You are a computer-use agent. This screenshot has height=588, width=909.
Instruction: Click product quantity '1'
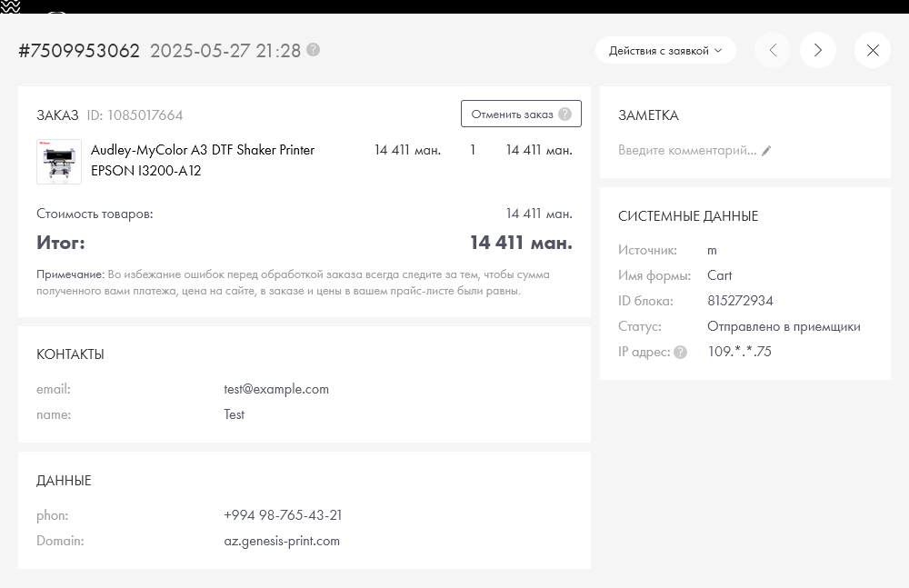(x=473, y=150)
